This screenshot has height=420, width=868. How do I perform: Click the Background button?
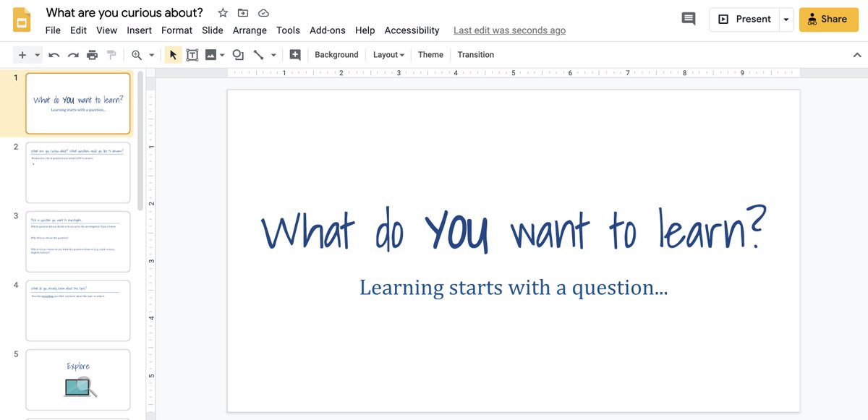pos(336,55)
